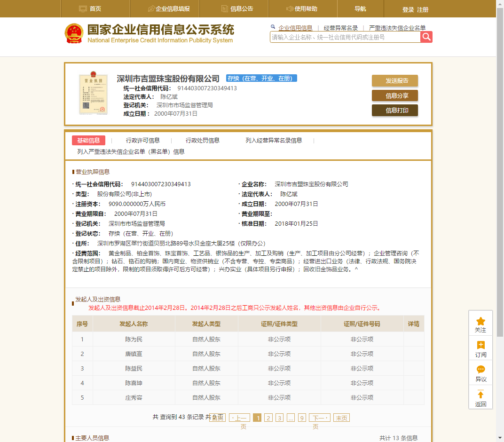Viewport: 504px width, 442px height.
Task: Click the 异议 objection chat icon
Action: (480, 370)
